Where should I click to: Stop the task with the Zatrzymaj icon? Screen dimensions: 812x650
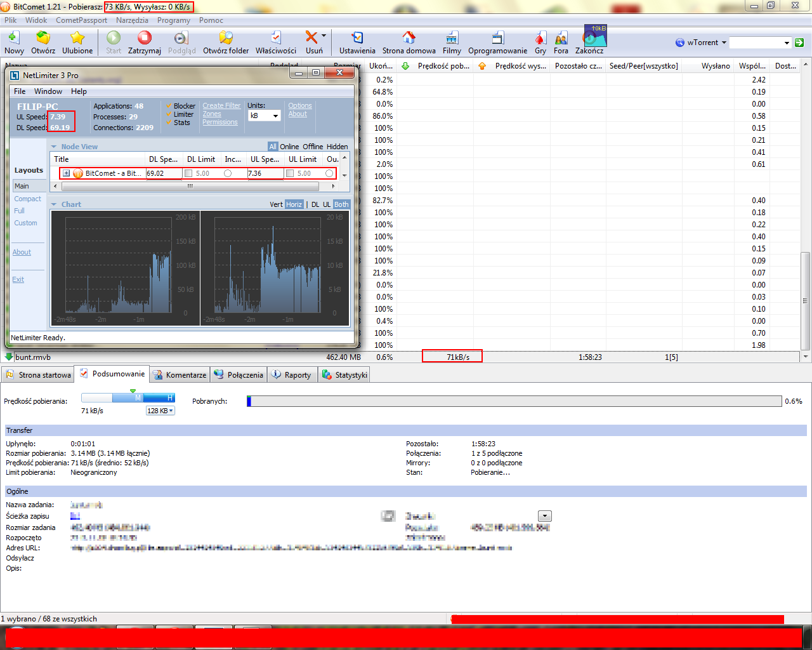[145, 37]
